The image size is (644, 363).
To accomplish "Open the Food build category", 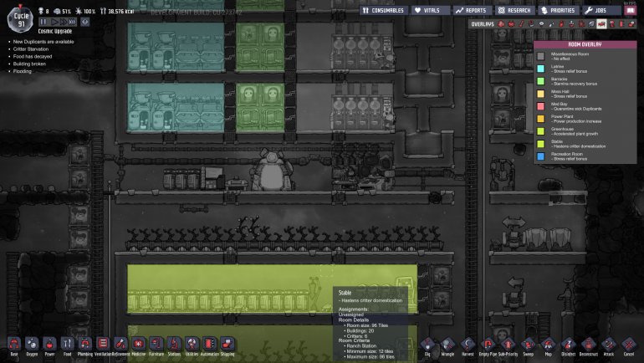I will (x=67, y=343).
